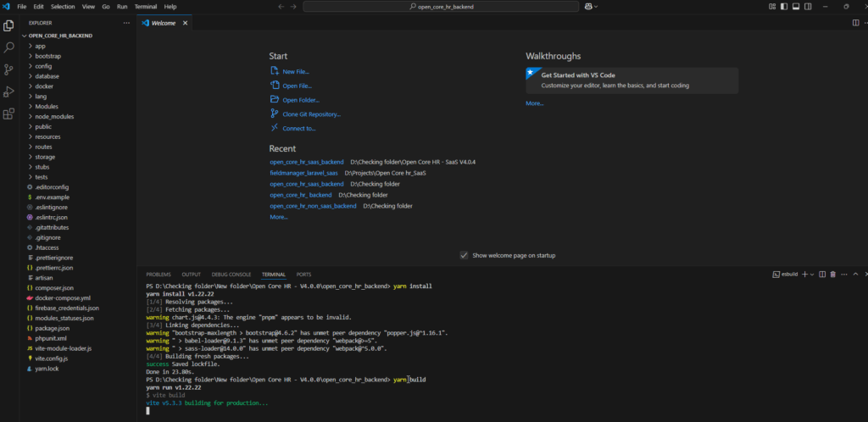
Task: Open recent fieldmanager_laravel_saas project
Action: point(303,173)
